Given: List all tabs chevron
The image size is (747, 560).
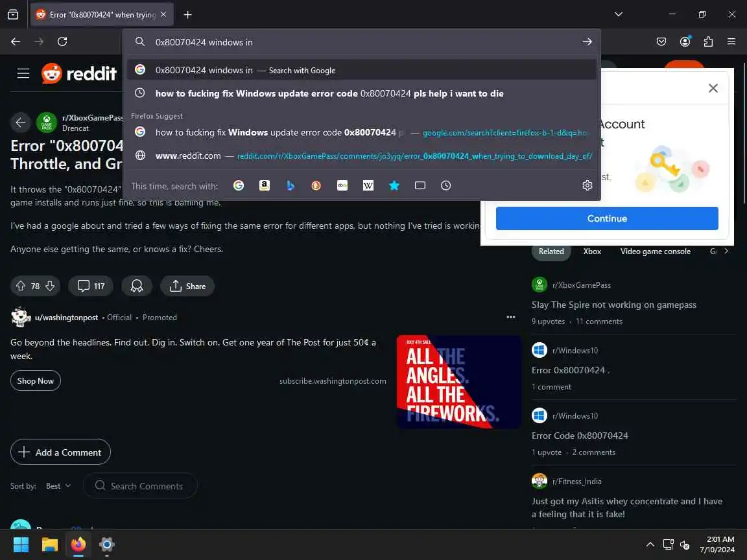Looking at the screenshot, I should tap(619, 14).
